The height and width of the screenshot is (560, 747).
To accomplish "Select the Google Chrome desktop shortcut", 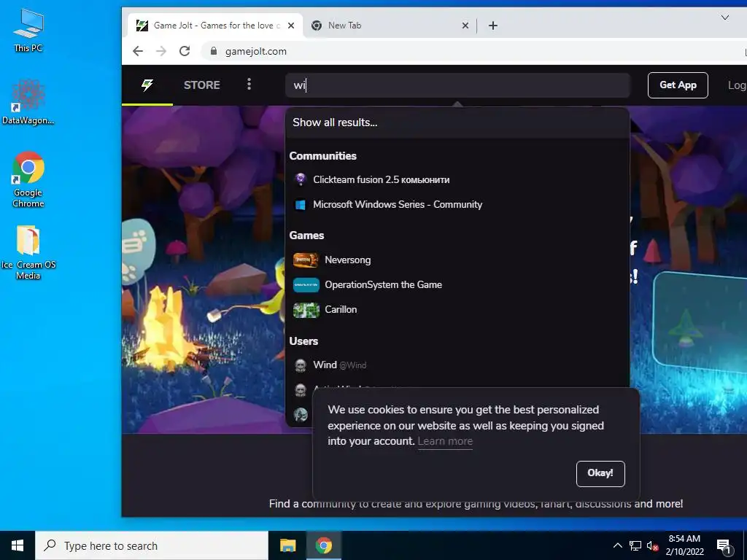I will [28, 179].
